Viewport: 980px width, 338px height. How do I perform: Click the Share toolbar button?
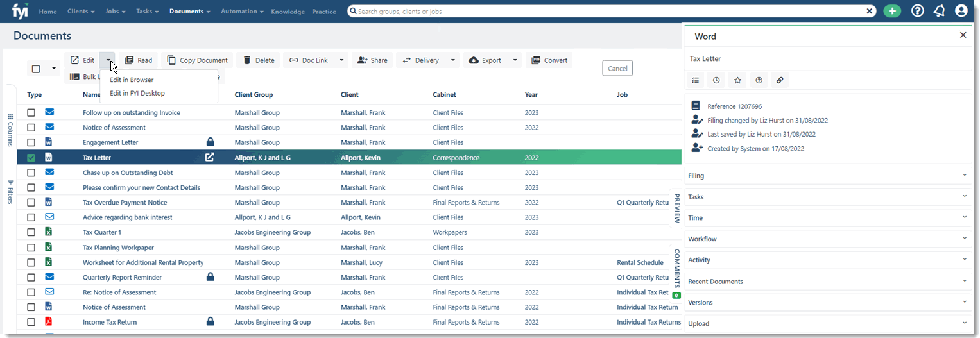[372, 60]
